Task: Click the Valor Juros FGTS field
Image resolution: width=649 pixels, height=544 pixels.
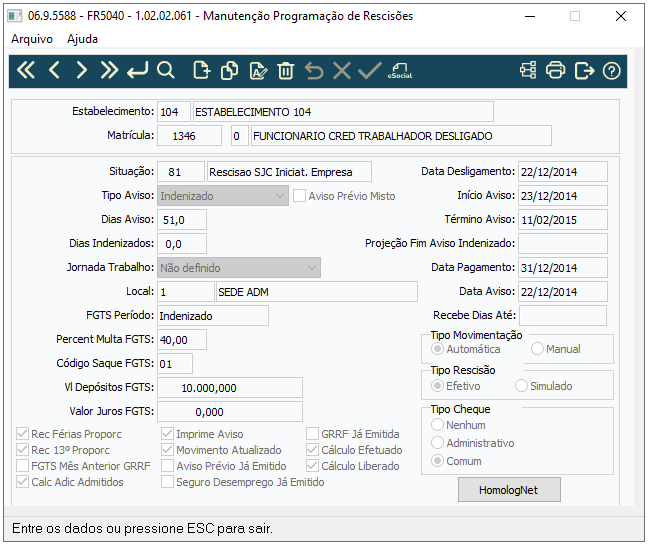Action: [x=230, y=412]
